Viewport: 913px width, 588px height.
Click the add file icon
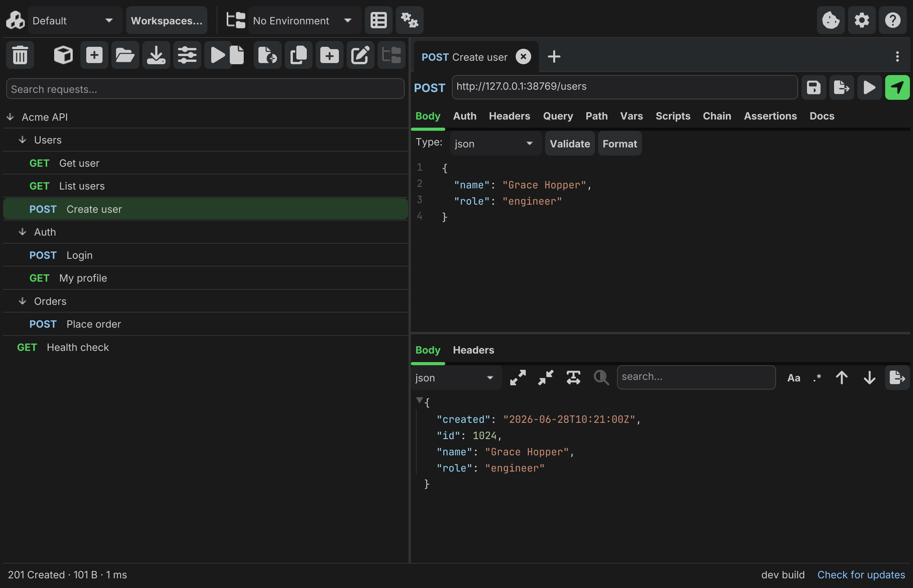coord(267,55)
